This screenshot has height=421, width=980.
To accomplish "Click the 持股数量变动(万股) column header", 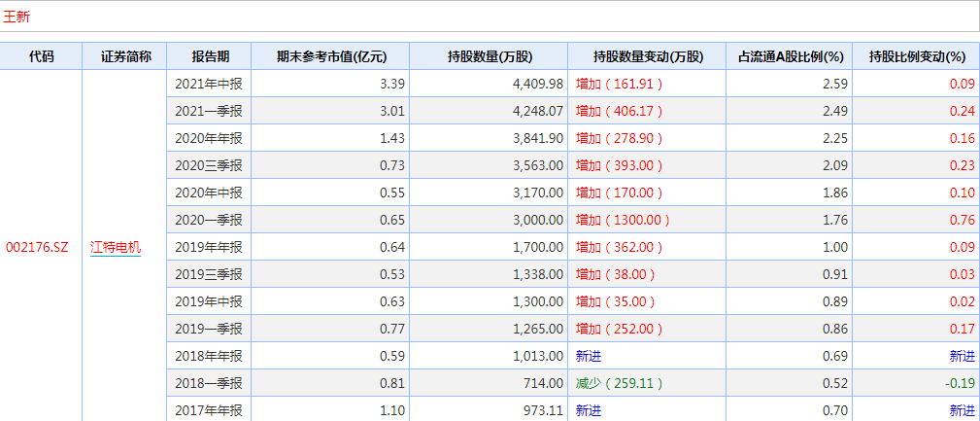I will click(x=647, y=56).
